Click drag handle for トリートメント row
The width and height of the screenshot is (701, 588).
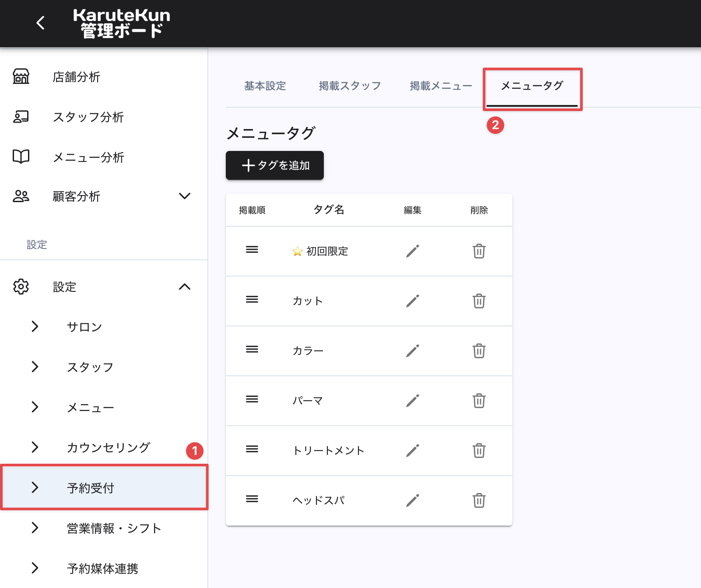252,449
